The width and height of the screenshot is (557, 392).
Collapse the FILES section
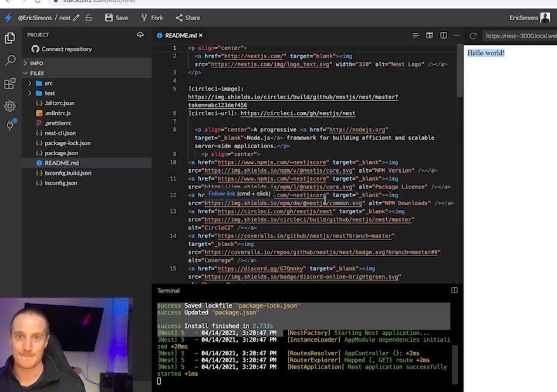(87, 73)
